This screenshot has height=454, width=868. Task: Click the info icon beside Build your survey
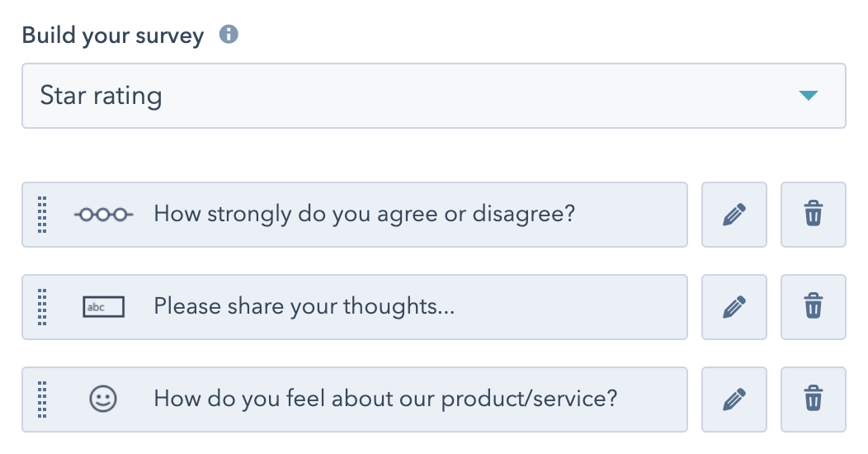click(x=229, y=35)
